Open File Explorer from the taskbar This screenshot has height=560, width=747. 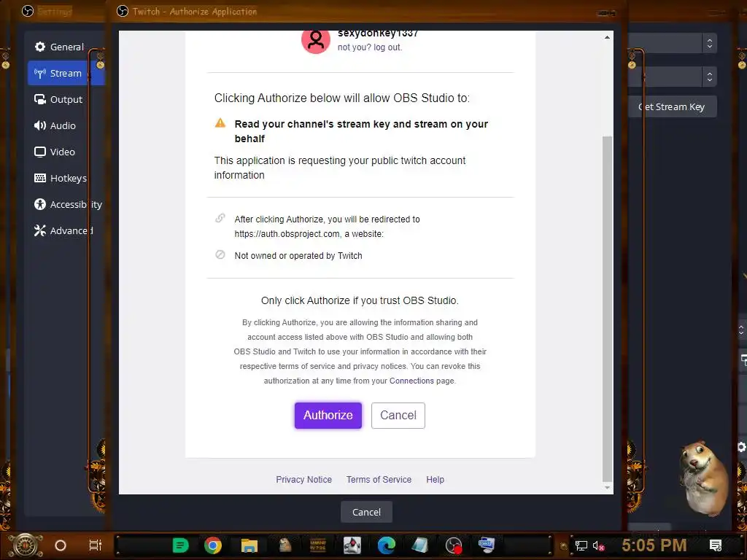[x=249, y=545]
